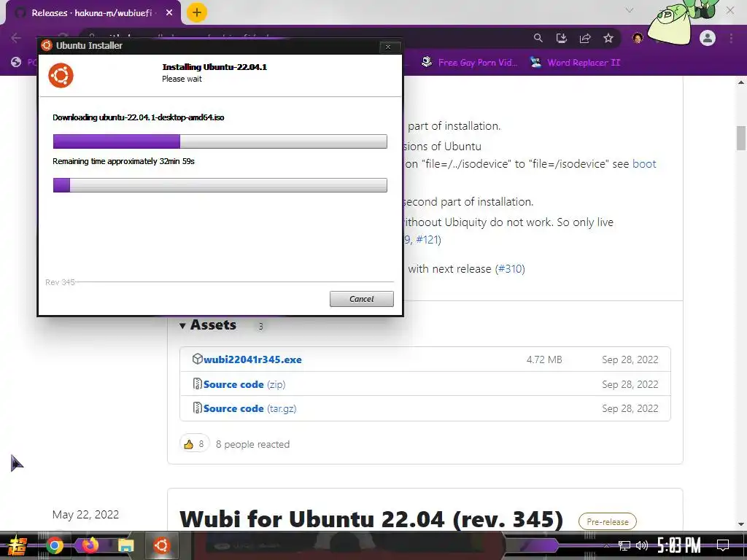Viewport: 747px width, 560px height.
Task: Click the volume speaker icon in tray
Action: pyautogui.click(x=642, y=545)
